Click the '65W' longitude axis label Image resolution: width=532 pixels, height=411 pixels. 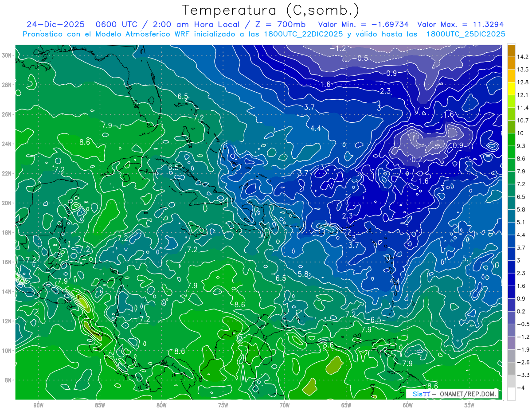pyautogui.click(x=346, y=405)
